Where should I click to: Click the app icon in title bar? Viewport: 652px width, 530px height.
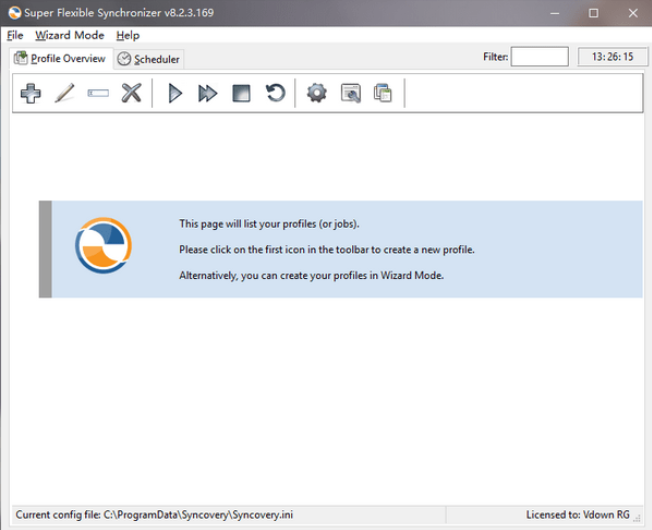(14, 13)
